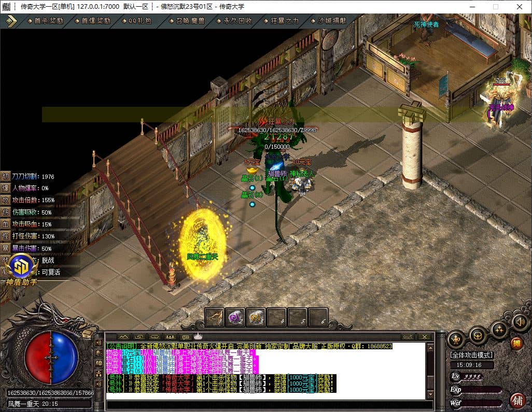Image resolution: width=532 pixels, height=412 pixels.
Task: Click the 刀刀切割: 1976 stat text
Action: tap(33, 176)
